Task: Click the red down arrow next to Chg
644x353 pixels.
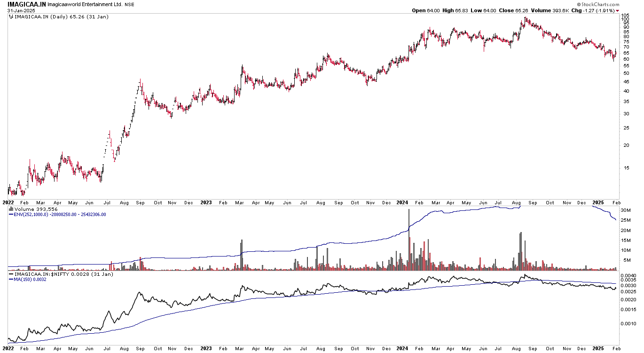Action: [x=618, y=10]
